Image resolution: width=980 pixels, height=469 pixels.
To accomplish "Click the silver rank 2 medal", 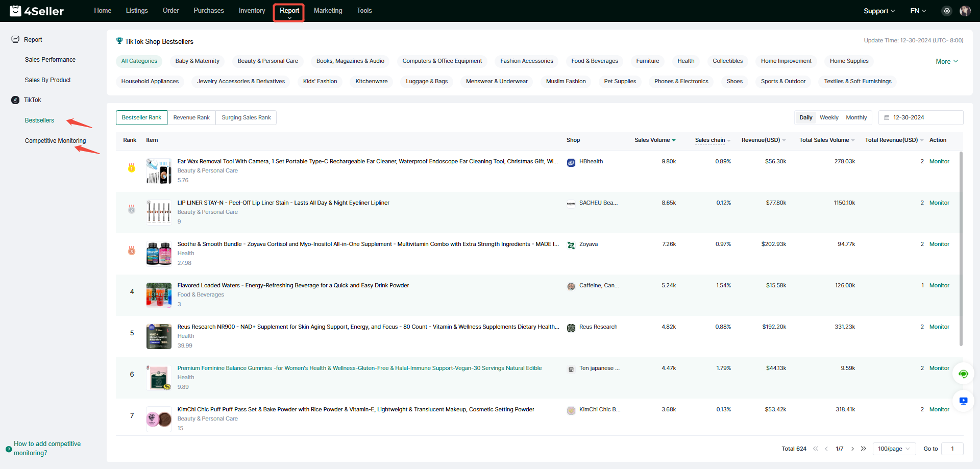I will 132,209.
